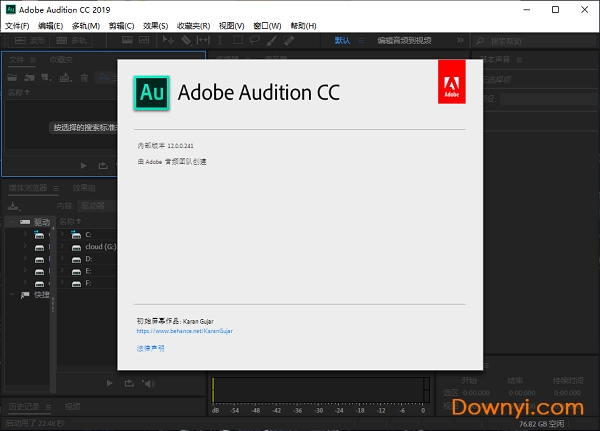Open the 效果(S) menu
The width and height of the screenshot is (600, 431).
tap(155, 25)
